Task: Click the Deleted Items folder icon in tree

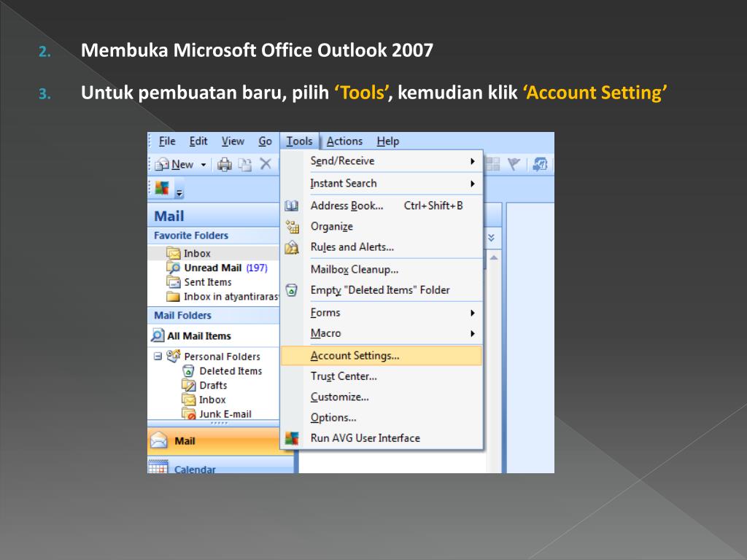Action: 189,370
